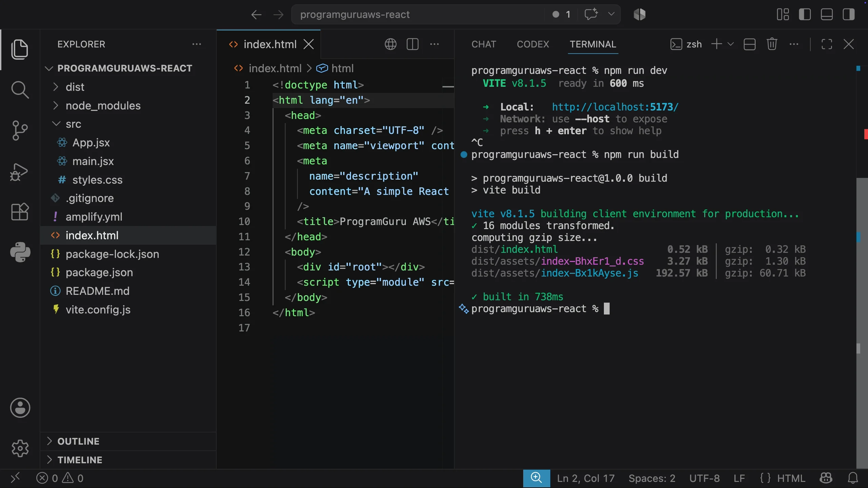868x488 pixels.
Task: Change indentation via Spaces: 2
Action: pos(652,478)
